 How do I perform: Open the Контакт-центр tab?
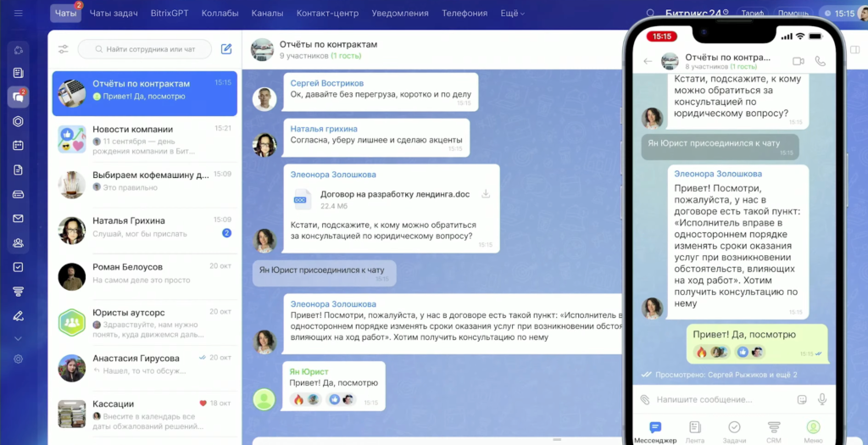click(327, 14)
